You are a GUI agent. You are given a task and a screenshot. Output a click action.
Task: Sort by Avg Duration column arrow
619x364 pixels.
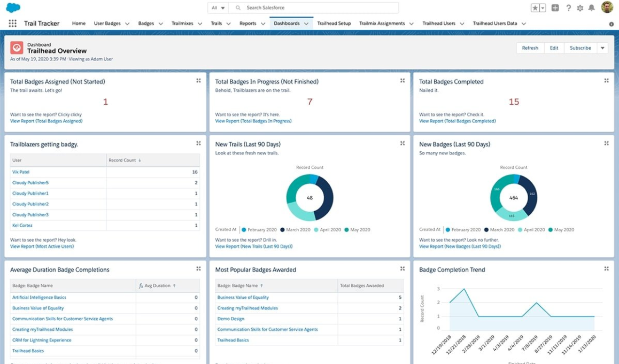174,285
